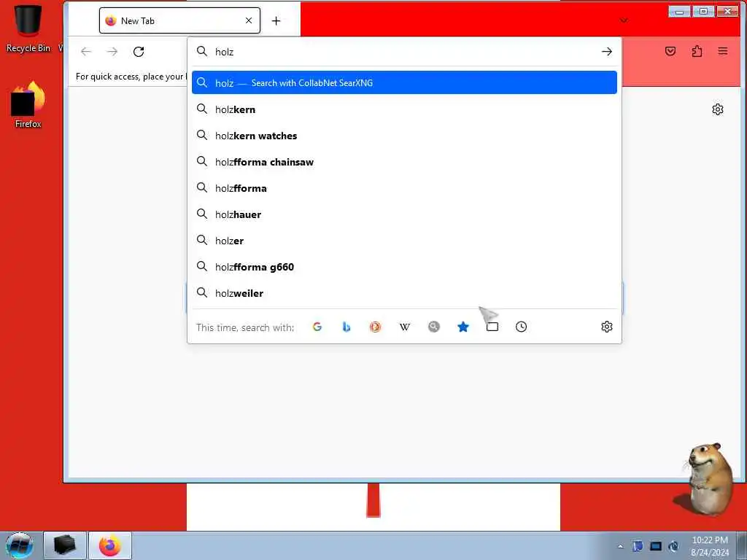Select the 'holzweiler' suggestion
The height and width of the screenshot is (560, 747).
click(404, 293)
